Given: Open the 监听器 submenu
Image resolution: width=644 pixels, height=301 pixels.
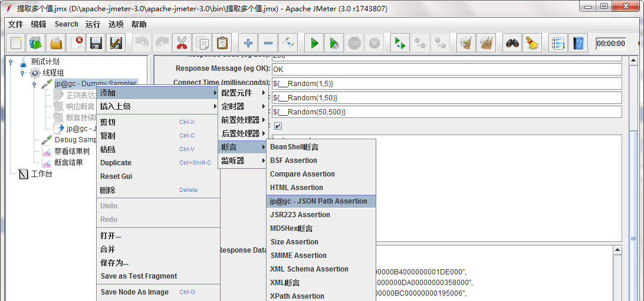Looking at the screenshot, I should point(243,161).
